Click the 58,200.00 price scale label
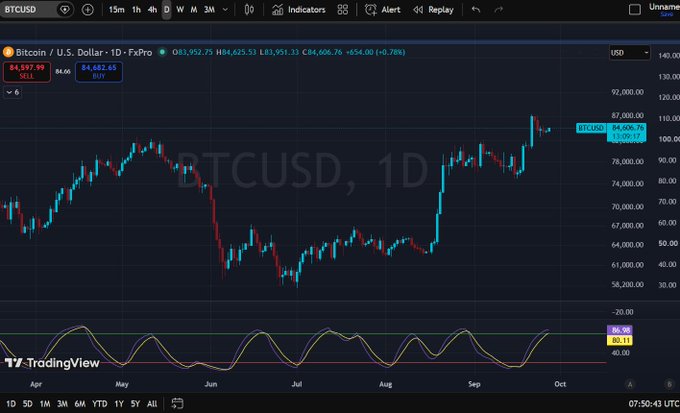Viewport: 680px width, 413px height. [x=627, y=285]
